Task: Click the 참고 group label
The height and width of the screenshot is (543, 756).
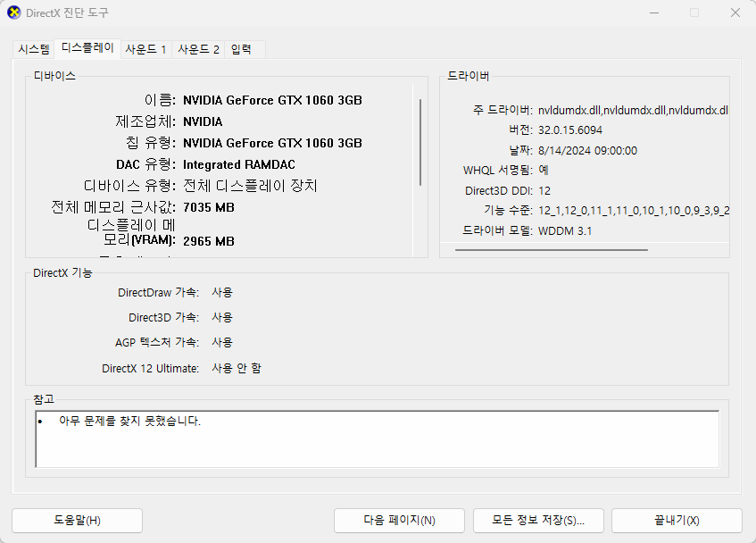Action: coord(44,399)
